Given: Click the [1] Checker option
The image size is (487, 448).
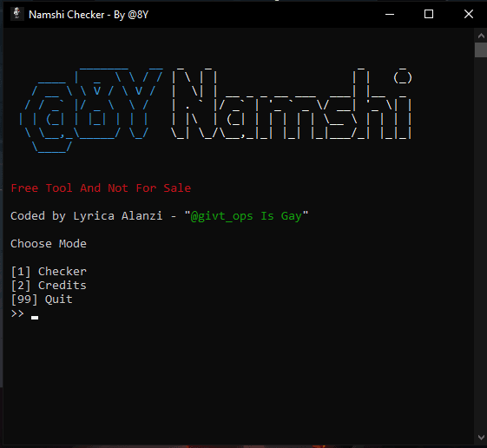Looking at the screenshot, I should [49, 272].
